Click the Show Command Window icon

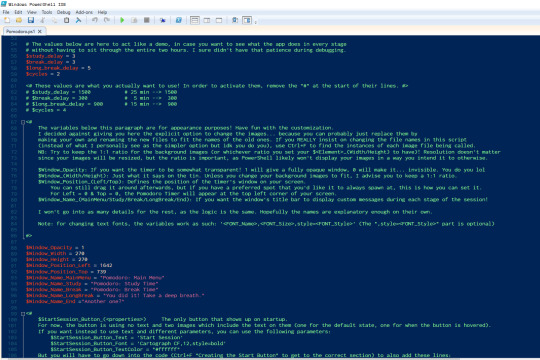pos(235,20)
